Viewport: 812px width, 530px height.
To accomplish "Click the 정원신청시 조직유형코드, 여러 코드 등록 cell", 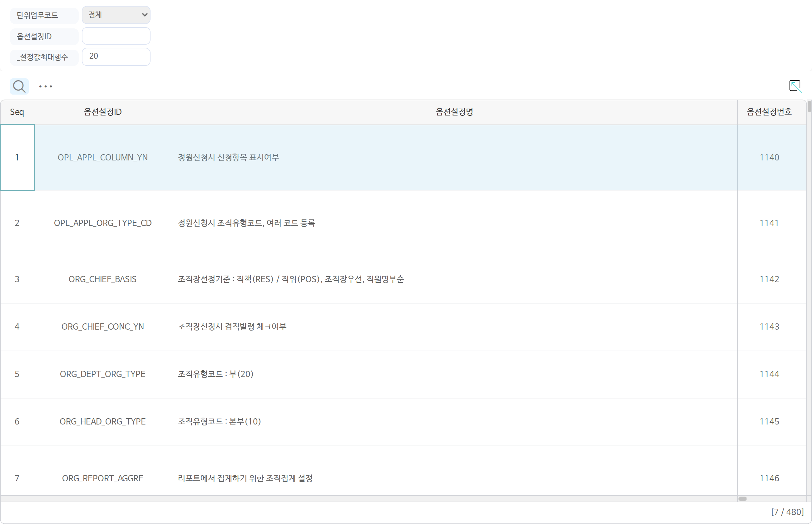I will pos(454,223).
